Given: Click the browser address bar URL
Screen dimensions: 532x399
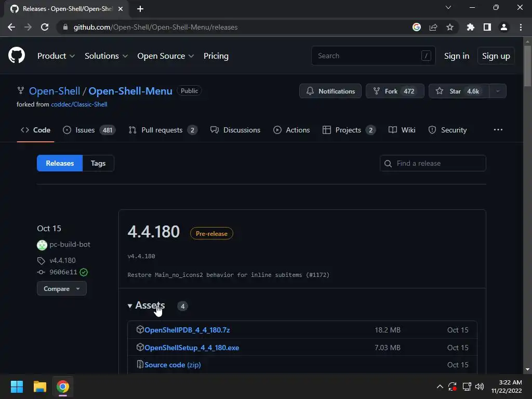Looking at the screenshot, I should [x=155, y=27].
